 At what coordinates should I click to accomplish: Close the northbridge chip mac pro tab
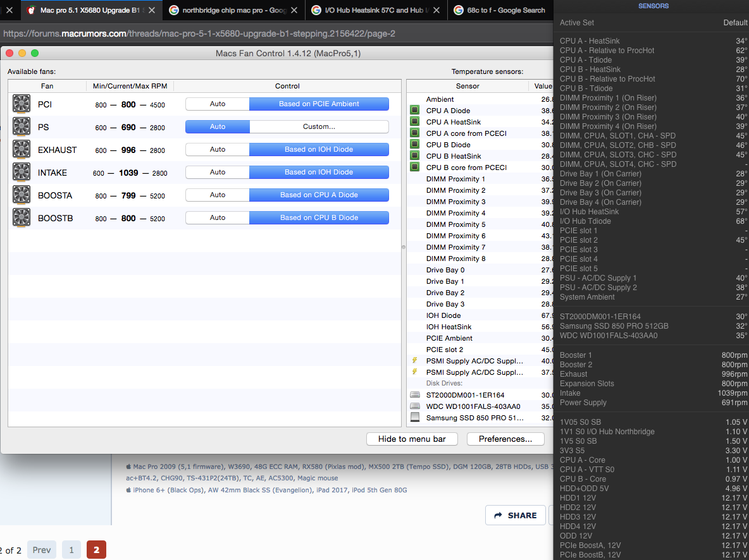point(294,10)
